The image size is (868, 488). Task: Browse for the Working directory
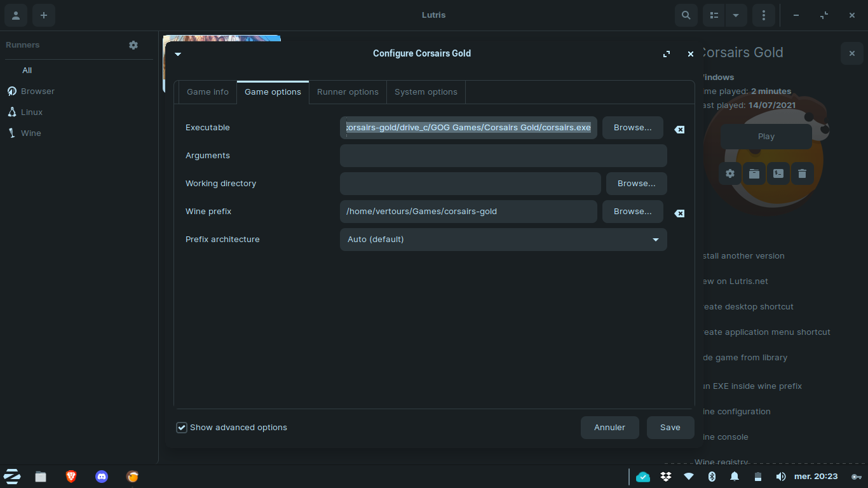point(636,184)
